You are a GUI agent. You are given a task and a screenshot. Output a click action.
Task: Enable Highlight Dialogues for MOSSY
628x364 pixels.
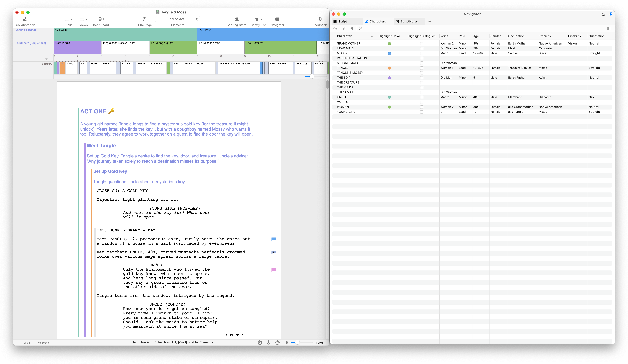[x=422, y=53]
